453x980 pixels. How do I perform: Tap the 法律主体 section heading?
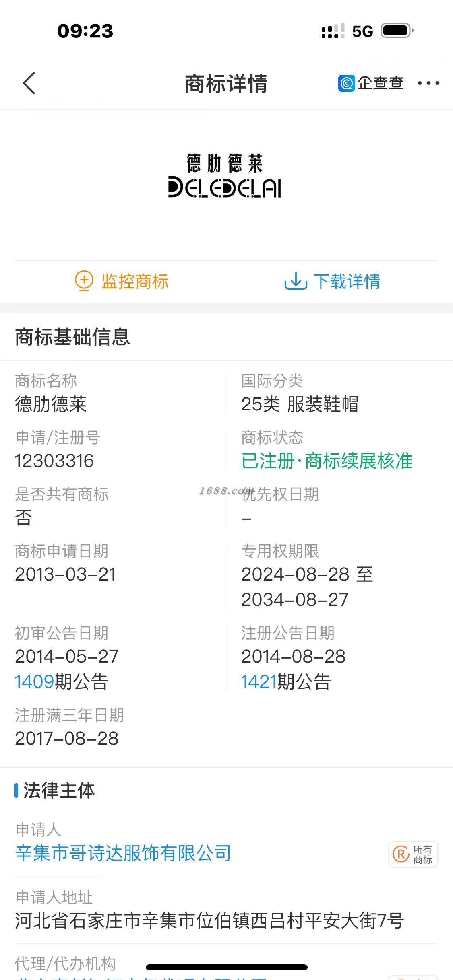(59, 791)
